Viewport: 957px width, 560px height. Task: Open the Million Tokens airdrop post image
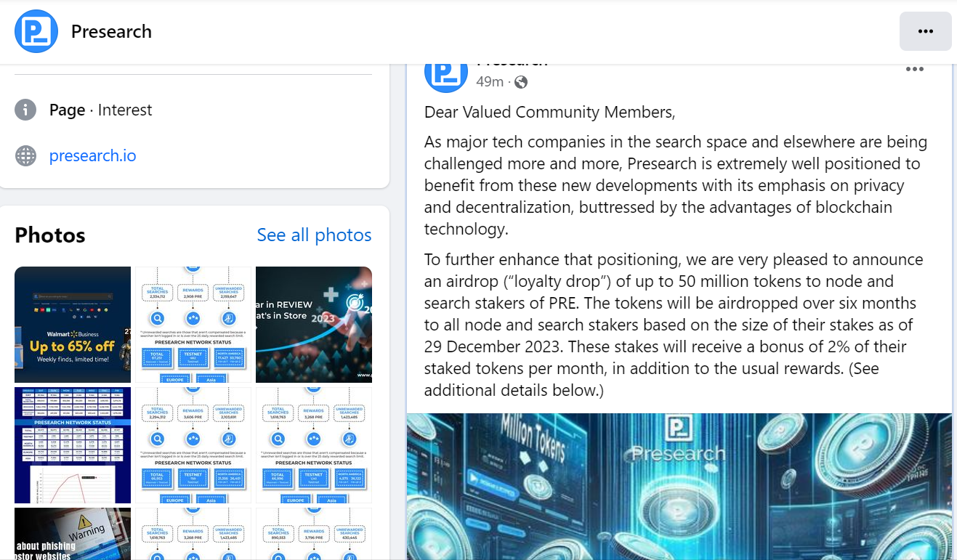679,487
